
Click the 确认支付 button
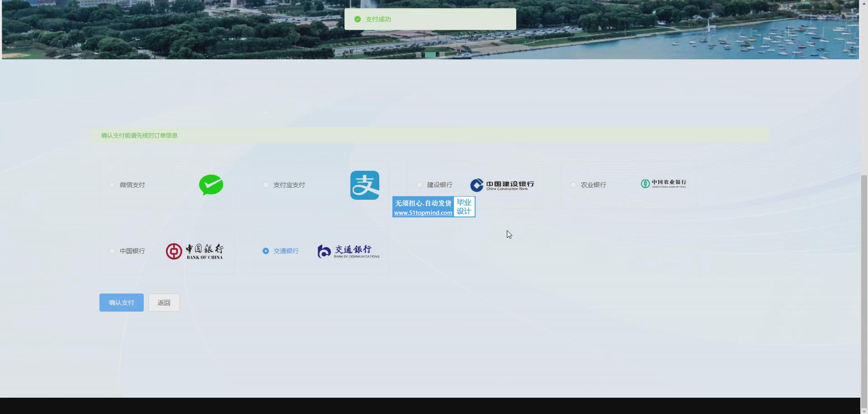[x=122, y=302]
